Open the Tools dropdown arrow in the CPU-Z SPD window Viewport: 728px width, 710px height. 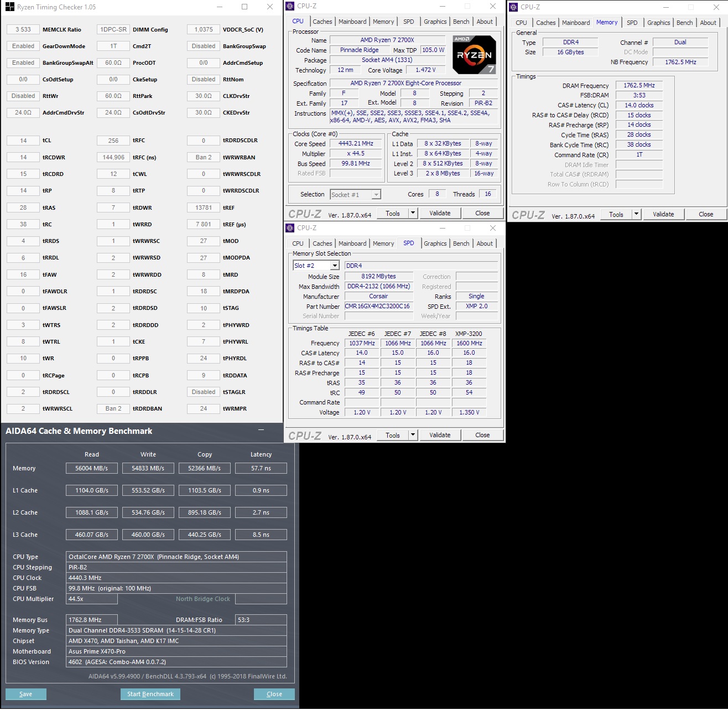pos(413,435)
